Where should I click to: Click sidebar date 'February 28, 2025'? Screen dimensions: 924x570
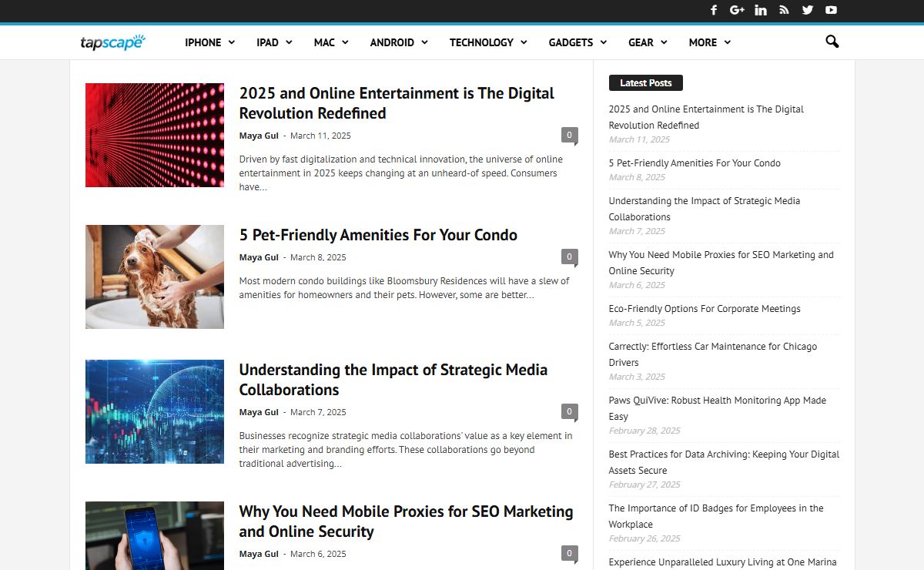[x=644, y=431]
